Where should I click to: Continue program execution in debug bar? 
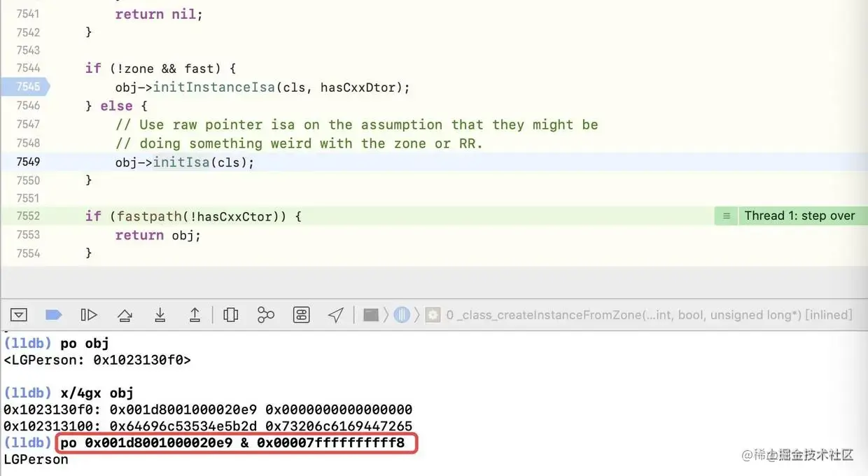coord(89,315)
